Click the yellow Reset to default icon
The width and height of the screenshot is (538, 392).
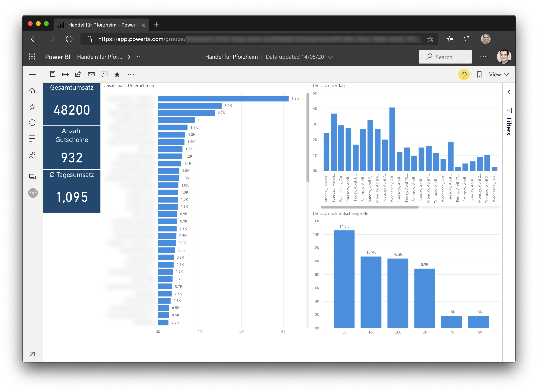point(464,75)
